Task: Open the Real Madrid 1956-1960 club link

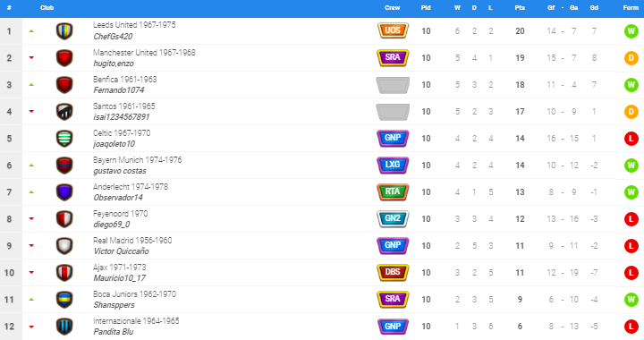Action: pyautogui.click(x=132, y=240)
